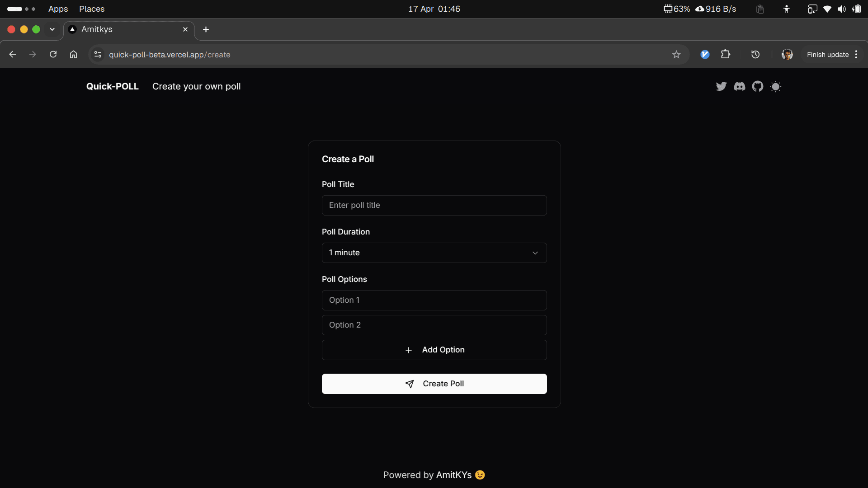
Task: Click the Quick-POLL home link
Action: 112,86
